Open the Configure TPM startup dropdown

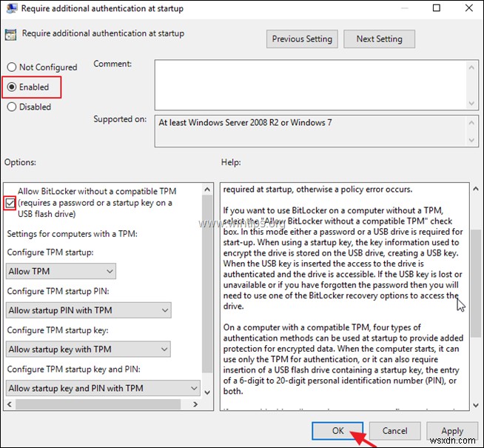pyautogui.click(x=61, y=271)
